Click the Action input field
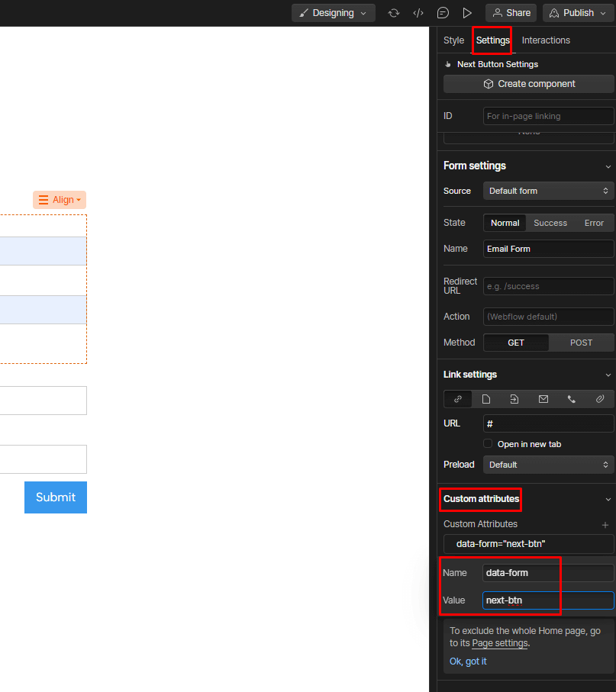 click(548, 317)
